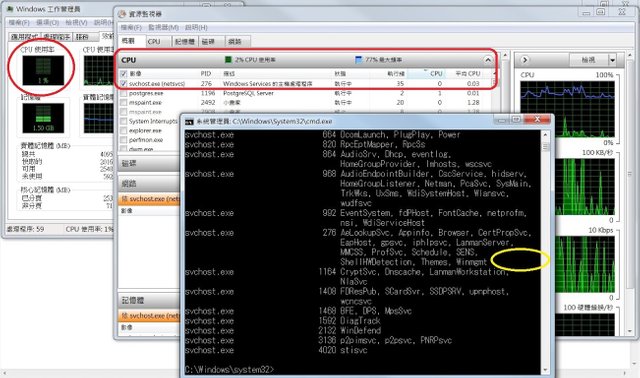Click the 1.50 GB memory meter in Task Manager
This screenshot has height=378, width=640.
(43, 118)
